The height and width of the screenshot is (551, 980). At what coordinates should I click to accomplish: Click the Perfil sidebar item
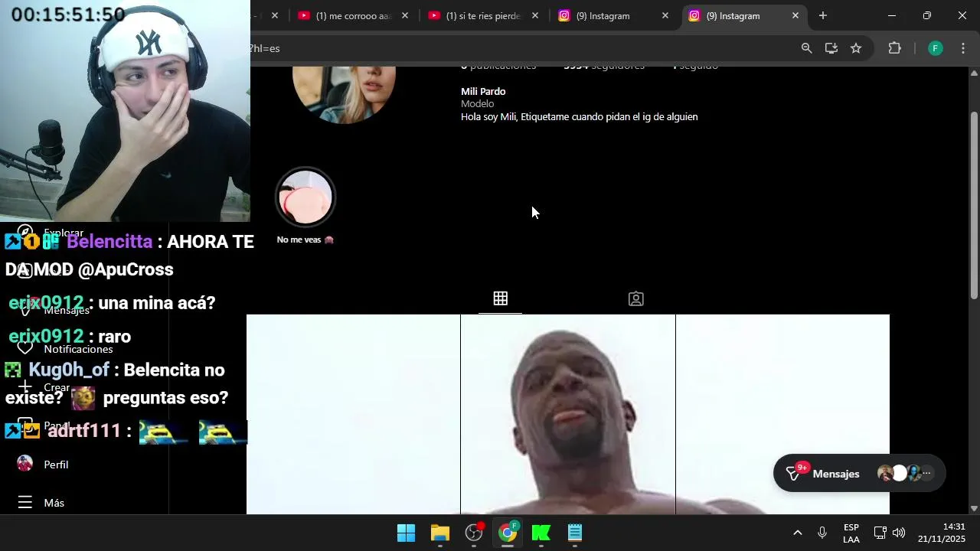[43, 465]
